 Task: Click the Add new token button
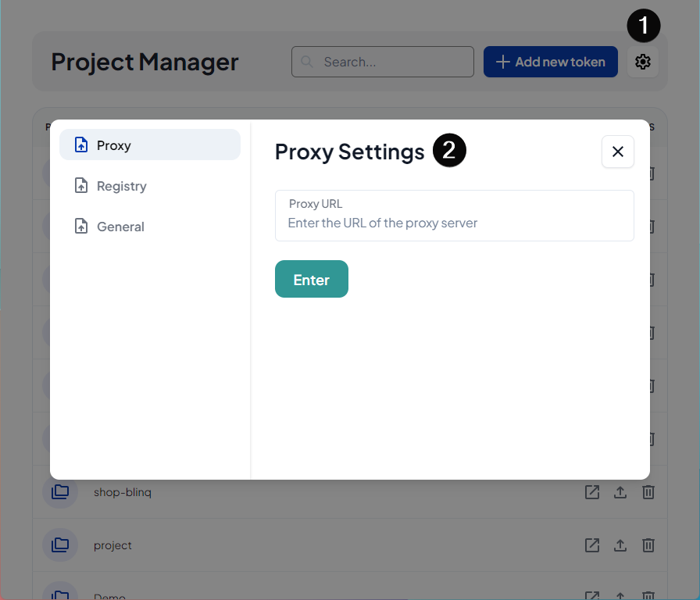click(550, 61)
